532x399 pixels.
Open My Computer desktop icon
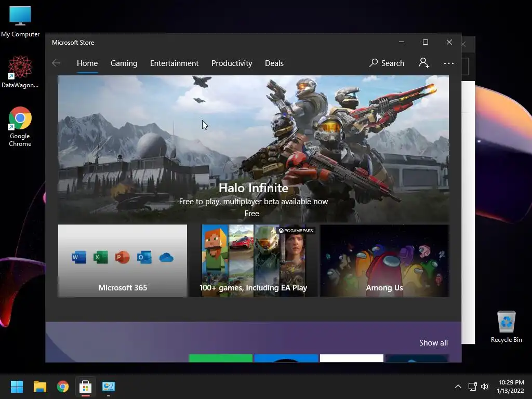click(x=20, y=21)
